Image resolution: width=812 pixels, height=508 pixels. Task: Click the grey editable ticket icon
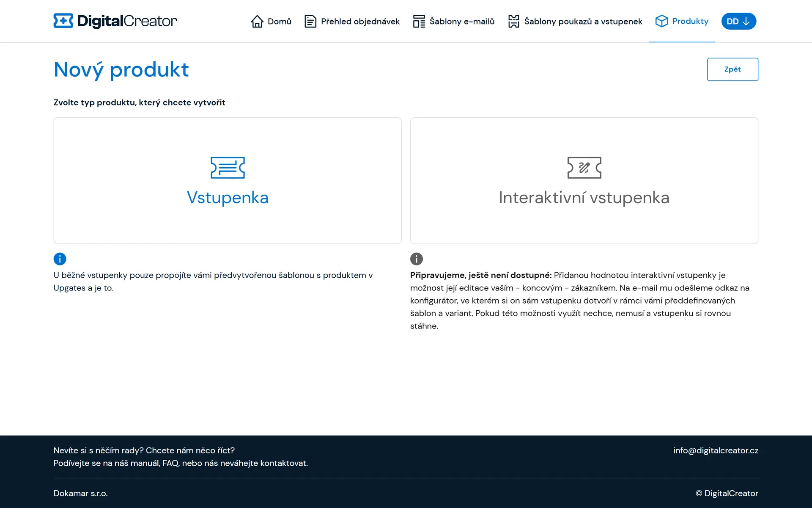pyautogui.click(x=584, y=168)
